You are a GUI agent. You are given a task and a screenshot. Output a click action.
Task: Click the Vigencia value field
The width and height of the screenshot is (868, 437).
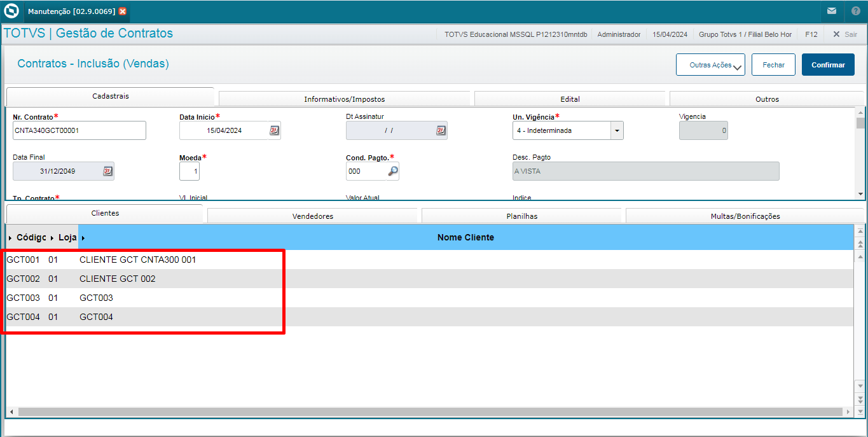pos(703,130)
